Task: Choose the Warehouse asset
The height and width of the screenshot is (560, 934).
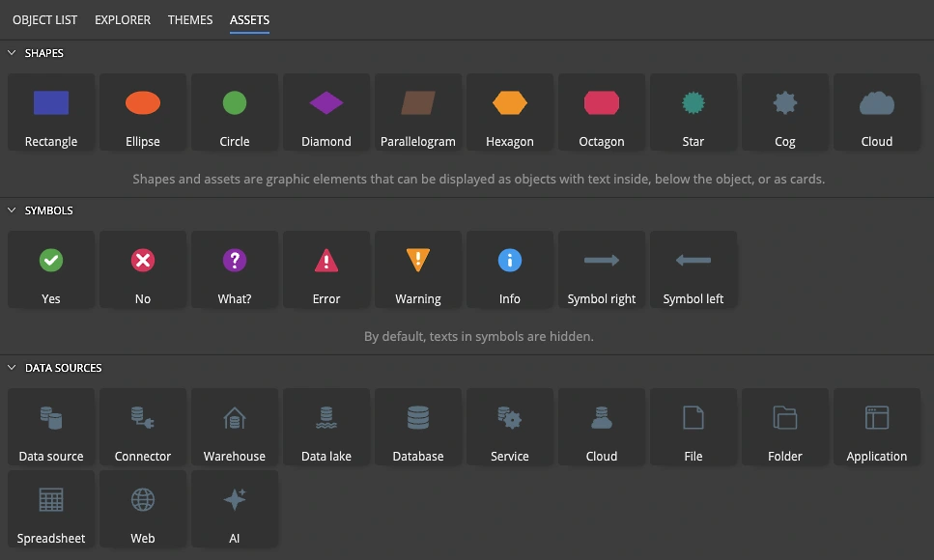Action: pos(235,427)
